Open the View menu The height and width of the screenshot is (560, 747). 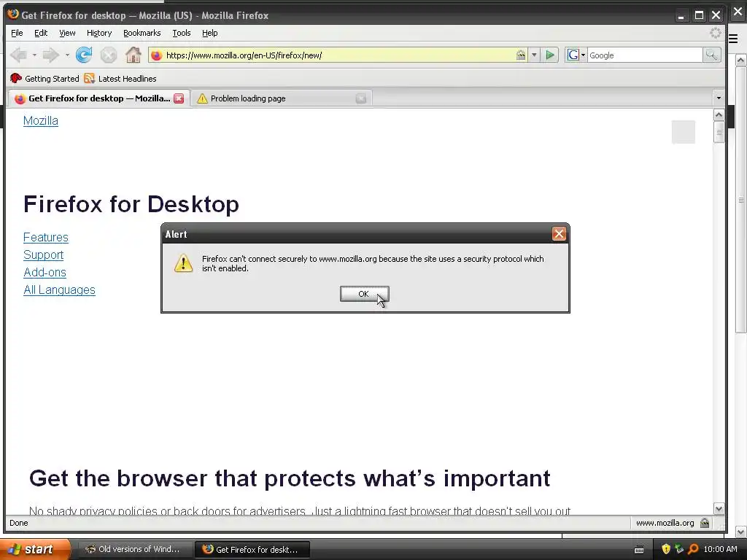(67, 33)
